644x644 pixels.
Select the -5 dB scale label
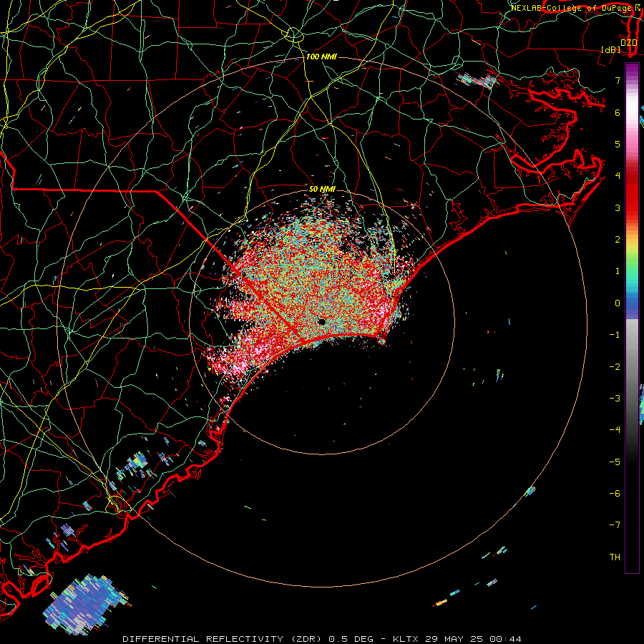click(x=615, y=462)
